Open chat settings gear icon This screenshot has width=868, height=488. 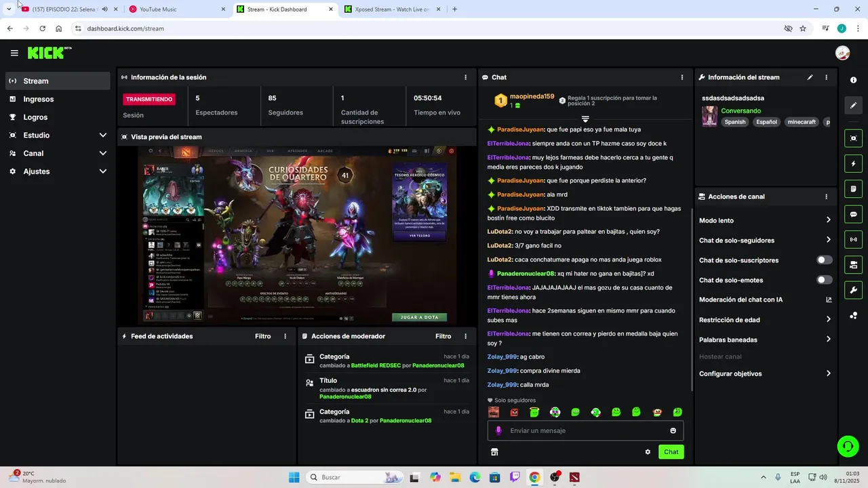coord(648,452)
